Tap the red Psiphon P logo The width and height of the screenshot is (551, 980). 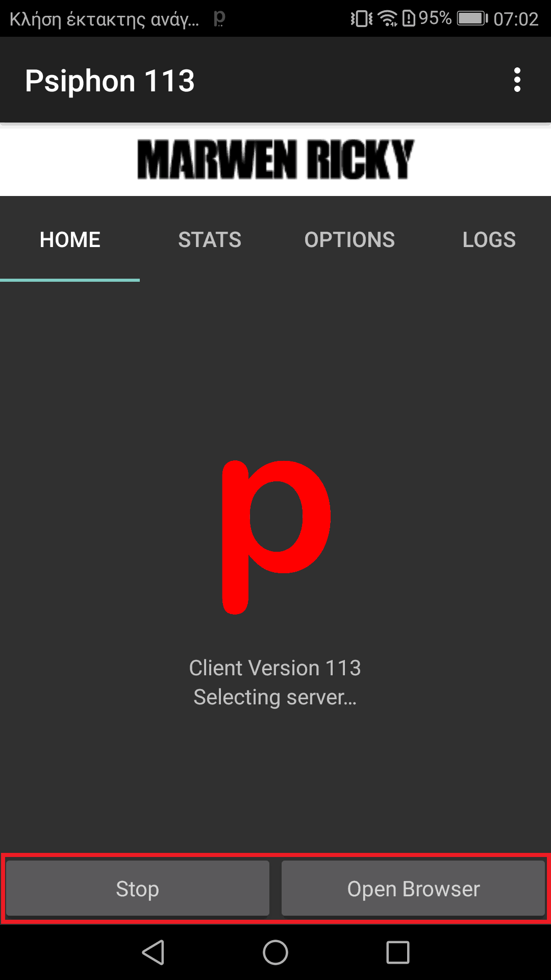click(276, 537)
